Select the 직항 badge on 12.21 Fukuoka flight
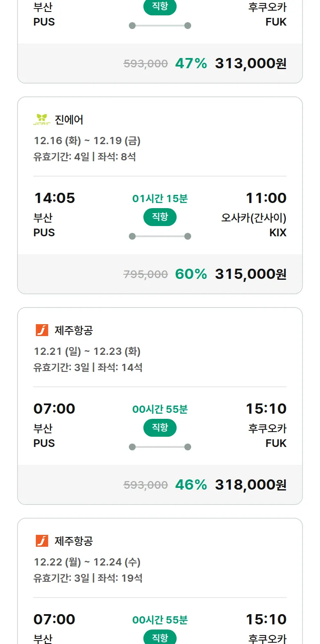 [160, 428]
